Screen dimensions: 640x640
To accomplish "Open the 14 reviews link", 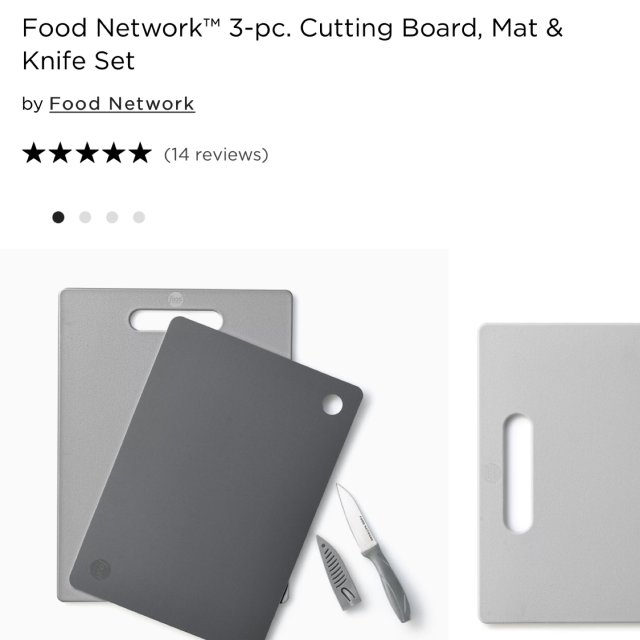I will coord(216,155).
